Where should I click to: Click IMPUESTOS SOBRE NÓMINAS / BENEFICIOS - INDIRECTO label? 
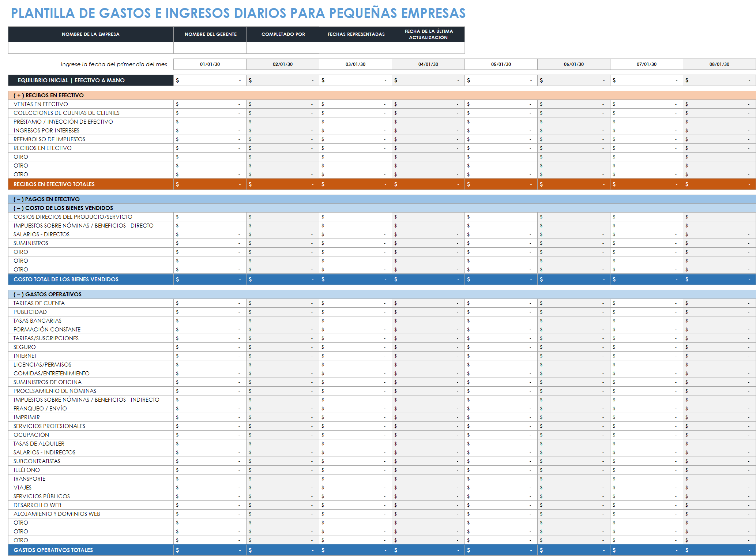[x=86, y=400]
